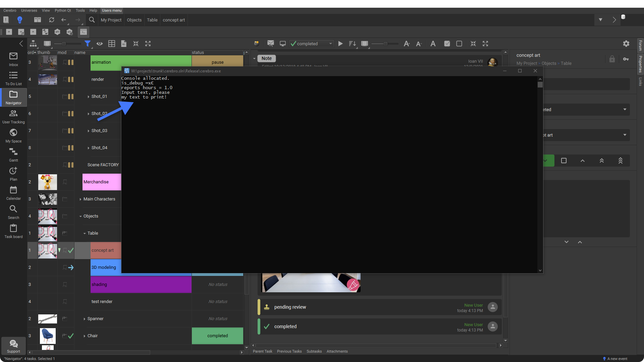The image size is (644, 362).
Task: Click the envelope message icon in the forum toolbar
Action: coord(270,44)
